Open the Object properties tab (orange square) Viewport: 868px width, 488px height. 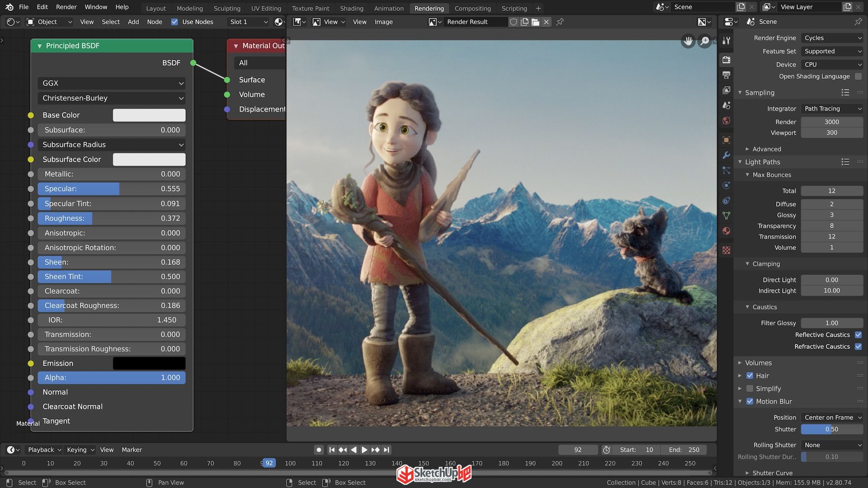click(x=726, y=140)
